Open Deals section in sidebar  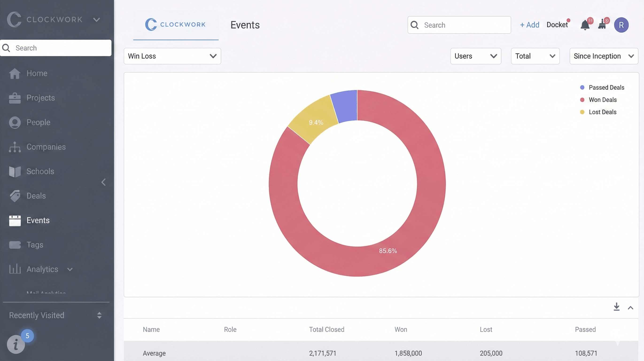(36, 196)
